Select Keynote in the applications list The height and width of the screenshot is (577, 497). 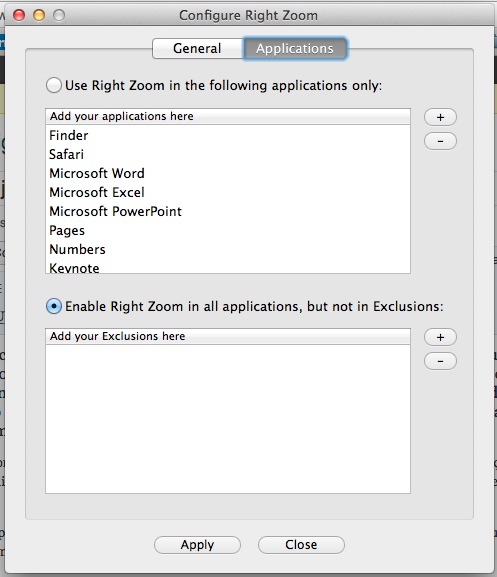[x=228, y=267]
